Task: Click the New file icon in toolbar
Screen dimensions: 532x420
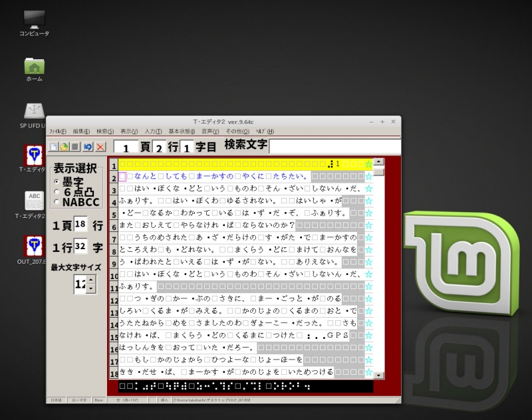Action: 54,147
